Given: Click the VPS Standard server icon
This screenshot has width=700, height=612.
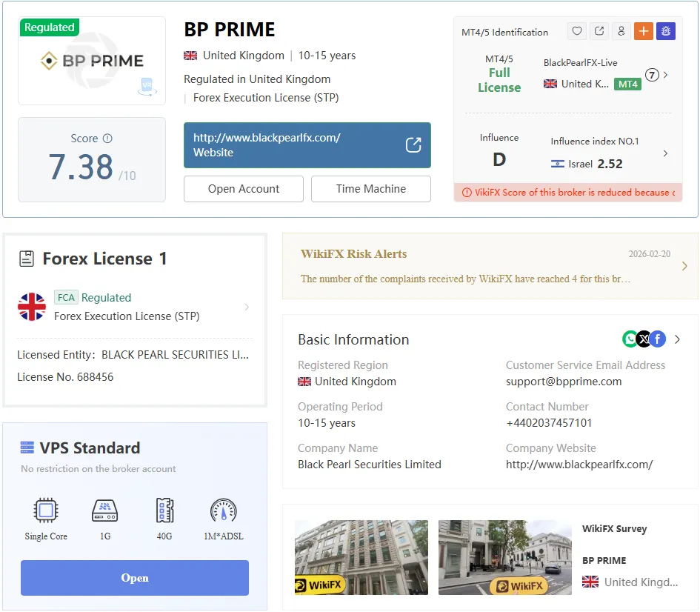Looking at the screenshot, I should click(x=27, y=448).
